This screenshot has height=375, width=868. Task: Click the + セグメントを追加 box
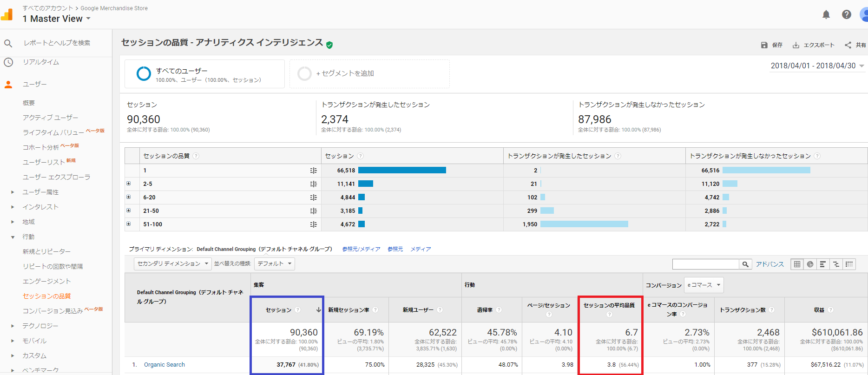tap(369, 74)
